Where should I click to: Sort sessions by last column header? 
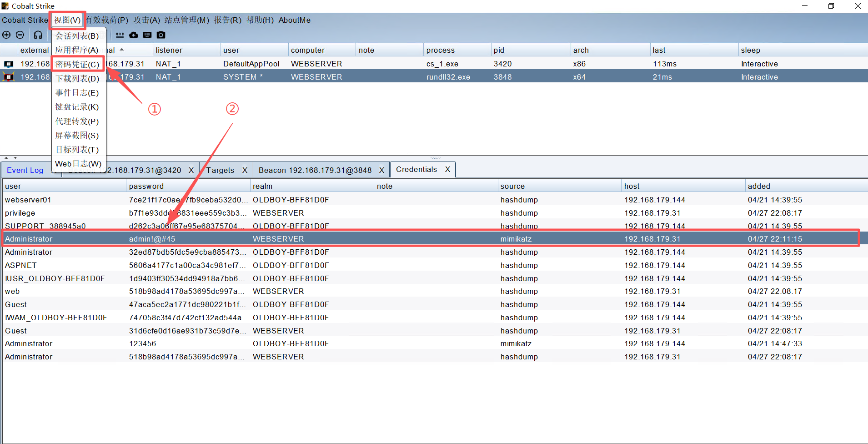click(x=694, y=50)
